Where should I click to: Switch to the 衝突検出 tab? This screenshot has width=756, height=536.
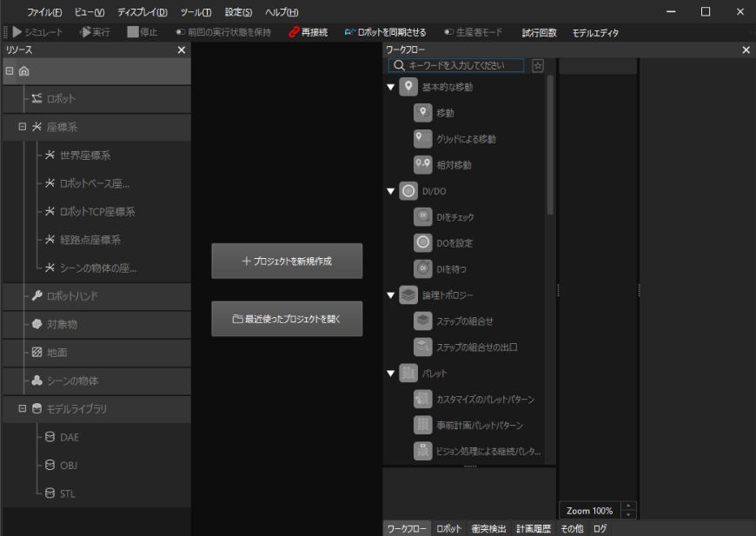point(489,529)
